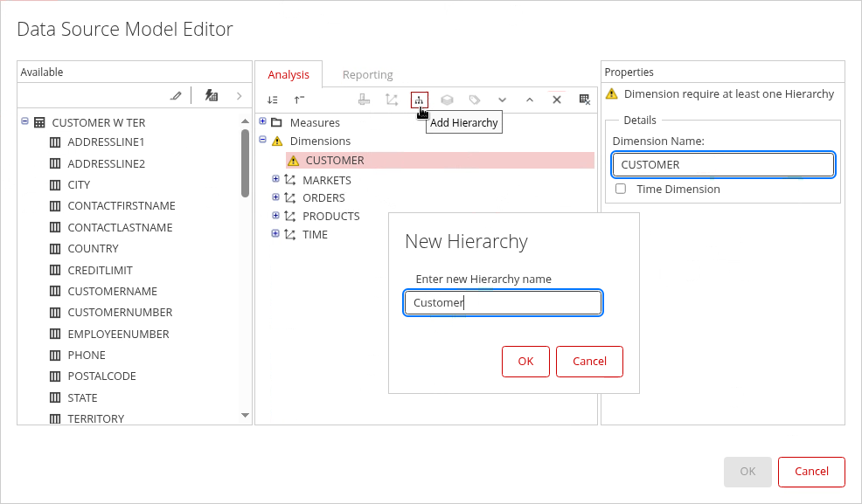Image resolution: width=862 pixels, height=504 pixels.
Task: Expand the MARKETS dimension node
Action: click(x=275, y=179)
